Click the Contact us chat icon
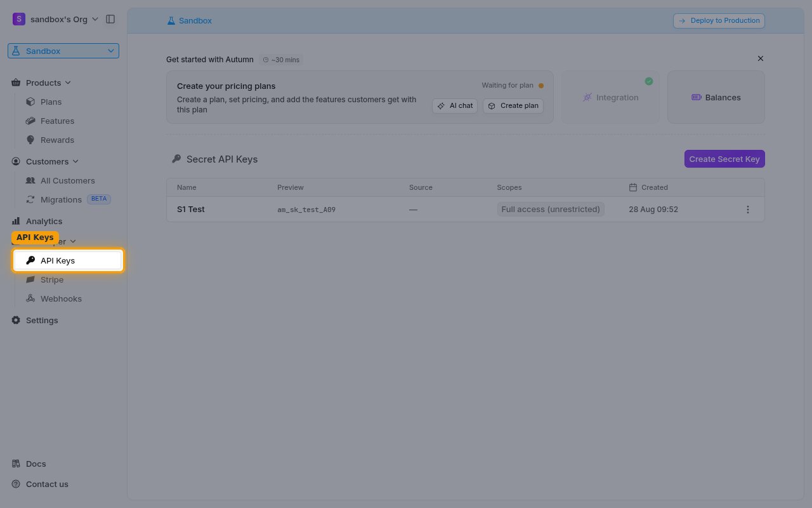 pos(16,484)
